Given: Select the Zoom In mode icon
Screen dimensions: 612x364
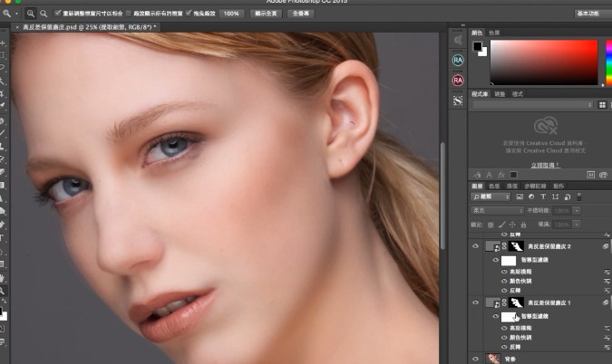Looking at the screenshot, I should (x=30, y=14).
